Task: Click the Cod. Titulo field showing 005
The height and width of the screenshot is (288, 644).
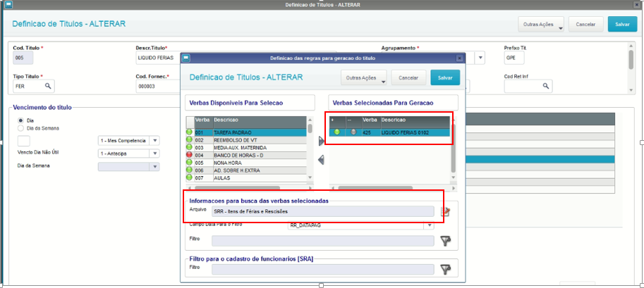Action: point(23,58)
